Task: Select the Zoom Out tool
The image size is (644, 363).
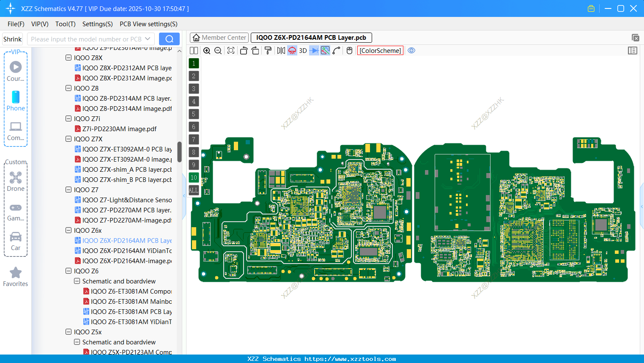Action: [217, 50]
